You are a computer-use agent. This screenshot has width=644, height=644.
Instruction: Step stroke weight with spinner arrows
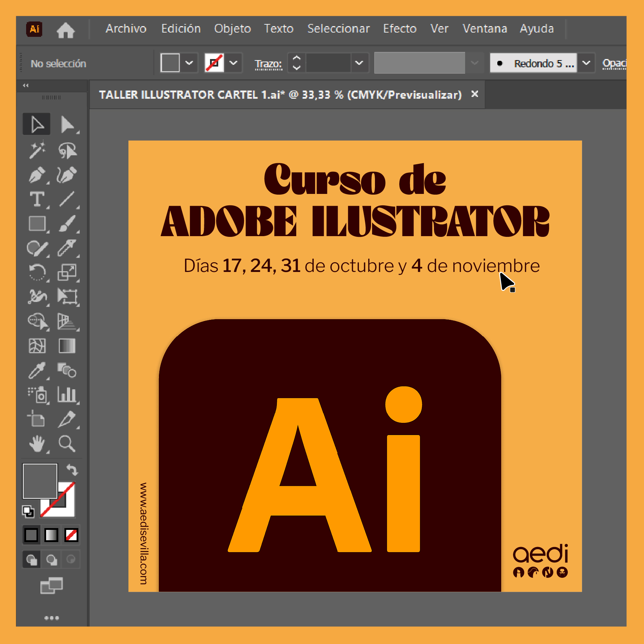point(297,63)
